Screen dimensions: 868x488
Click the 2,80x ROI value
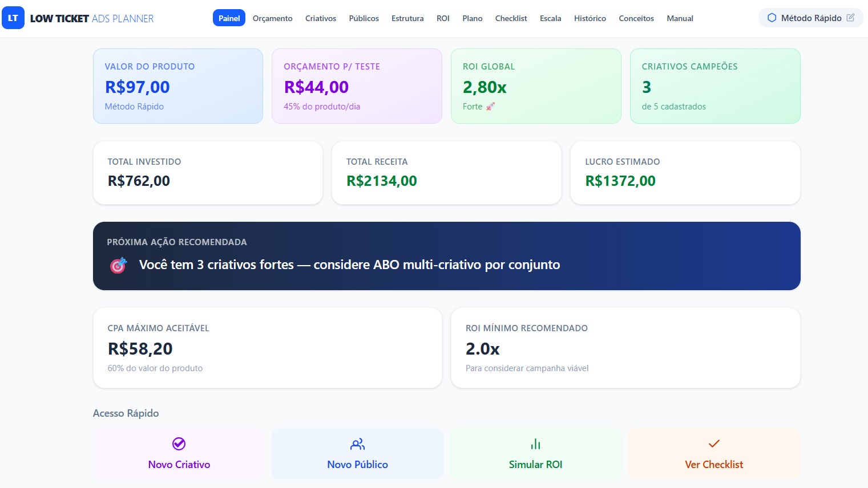(x=485, y=87)
